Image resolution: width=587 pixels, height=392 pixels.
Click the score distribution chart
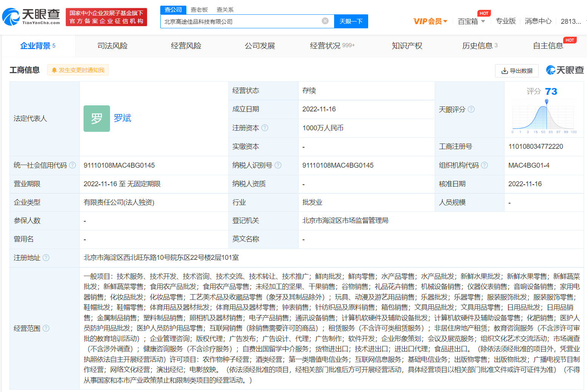pyautogui.click(x=544, y=117)
